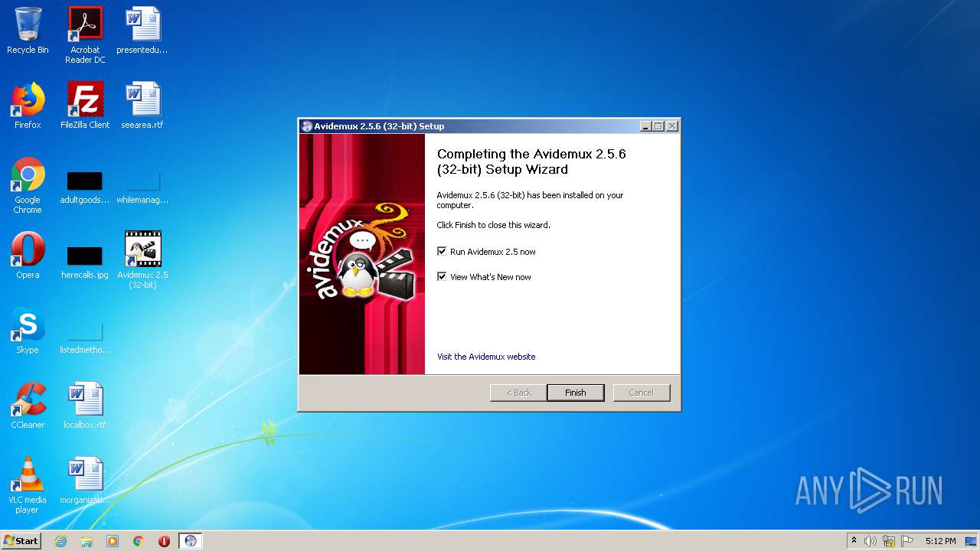Click the Setup title bar icon
The height and width of the screenshot is (551, 980).
[307, 126]
